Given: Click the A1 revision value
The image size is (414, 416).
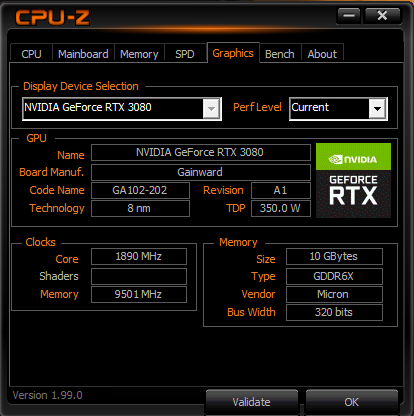Looking at the screenshot, I should click(281, 190).
